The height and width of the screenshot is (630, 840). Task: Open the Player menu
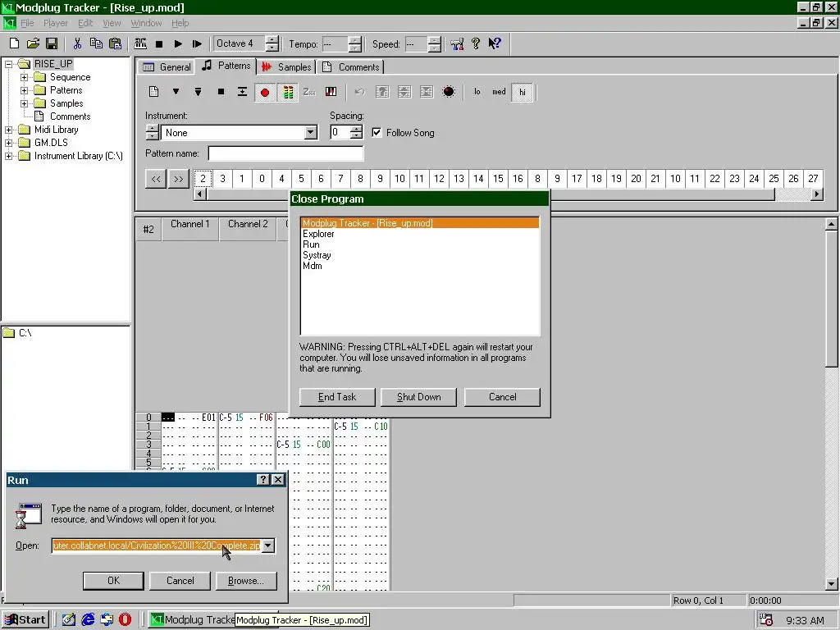pos(55,23)
